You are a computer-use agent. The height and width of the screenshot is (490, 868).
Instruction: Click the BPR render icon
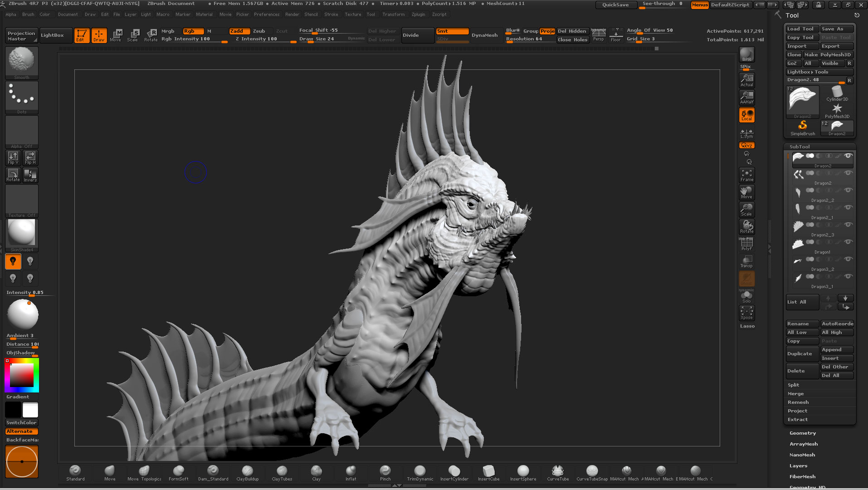click(746, 54)
